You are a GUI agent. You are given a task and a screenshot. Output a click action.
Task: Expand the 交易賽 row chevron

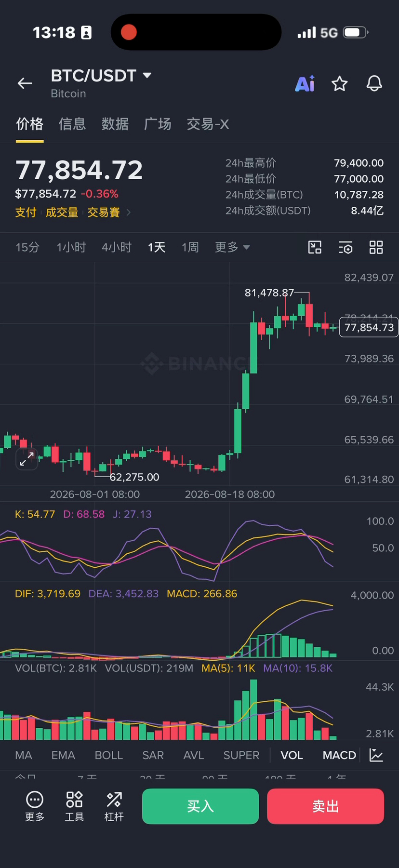(x=128, y=213)
